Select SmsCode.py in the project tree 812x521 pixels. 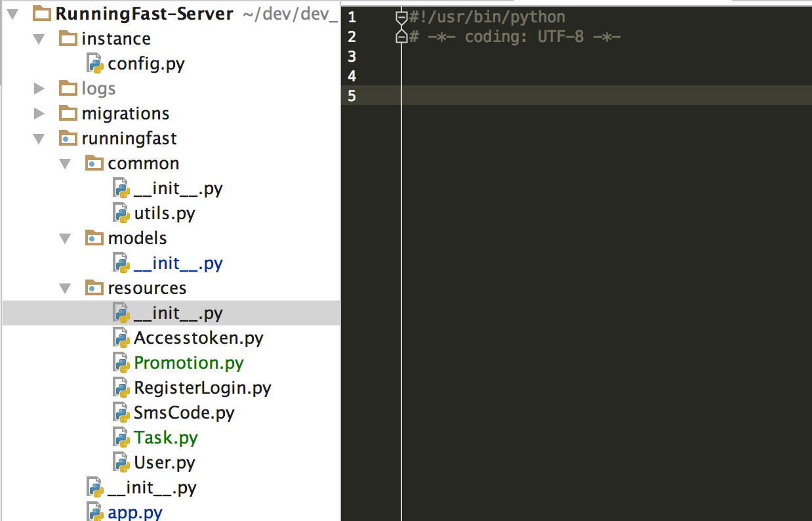pyautogui.click(x=184, y=413)
